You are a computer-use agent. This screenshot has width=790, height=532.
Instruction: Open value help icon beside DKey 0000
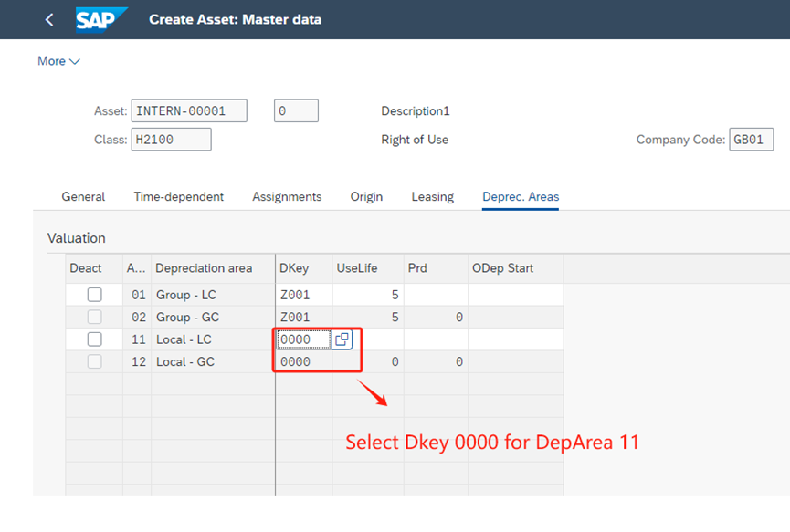pos(342,339)
